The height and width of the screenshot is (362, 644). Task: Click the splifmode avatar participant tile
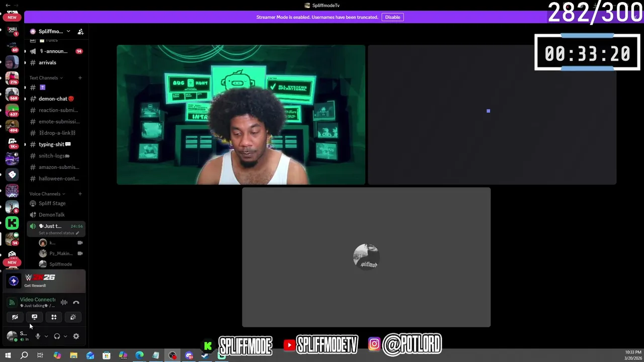[366, 257]
